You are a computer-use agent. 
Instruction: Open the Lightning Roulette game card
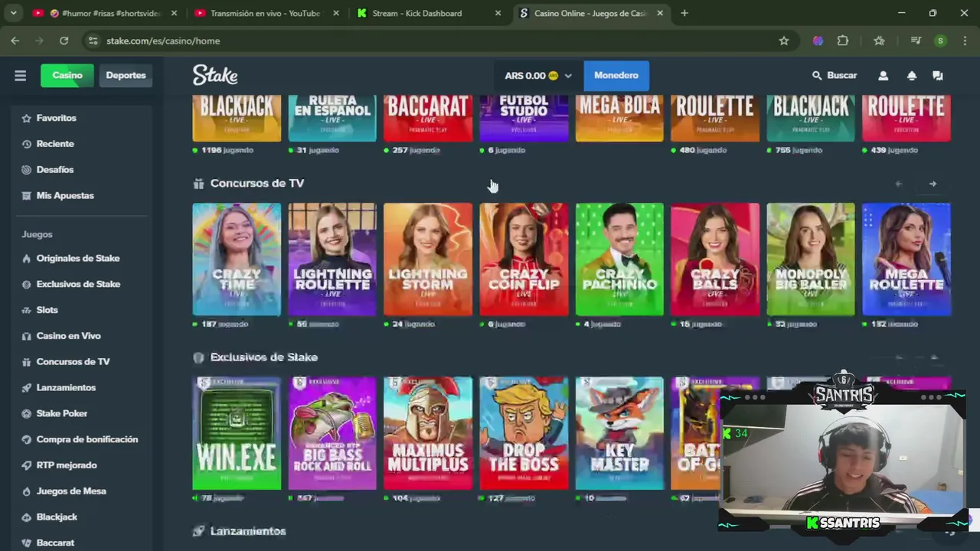tap(332, 259)
